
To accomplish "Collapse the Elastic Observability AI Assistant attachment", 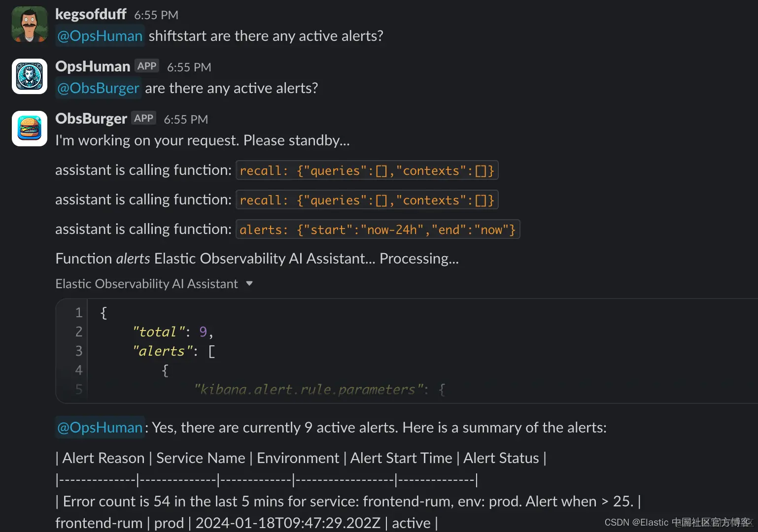I will click(x=249, y=284).
